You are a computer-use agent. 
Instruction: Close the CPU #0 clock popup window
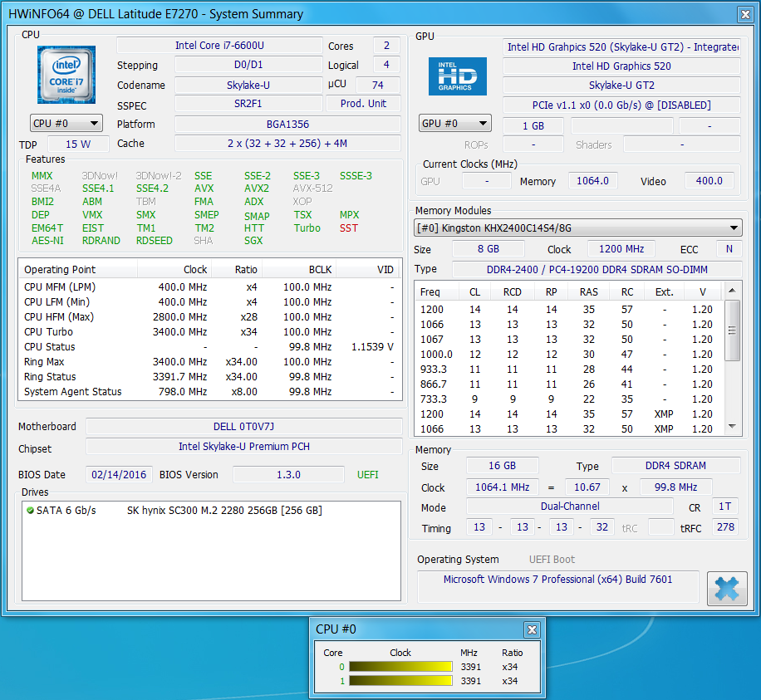coord(532,629)
